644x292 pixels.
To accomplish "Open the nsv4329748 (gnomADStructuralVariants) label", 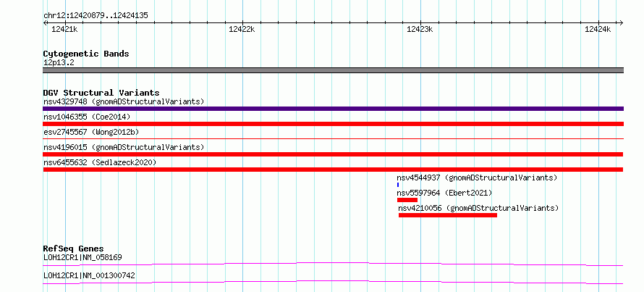I will 124,101.
